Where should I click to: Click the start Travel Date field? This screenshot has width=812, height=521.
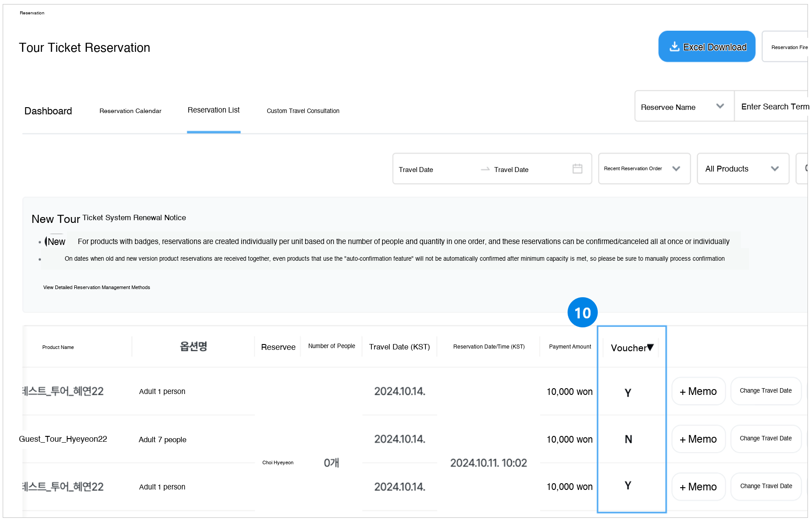pos(432,170)
